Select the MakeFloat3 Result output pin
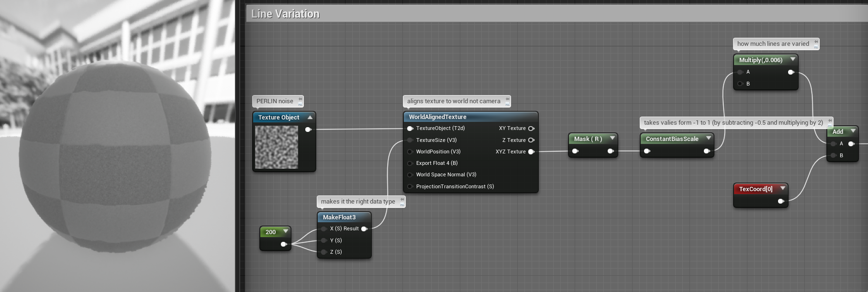 364,229
